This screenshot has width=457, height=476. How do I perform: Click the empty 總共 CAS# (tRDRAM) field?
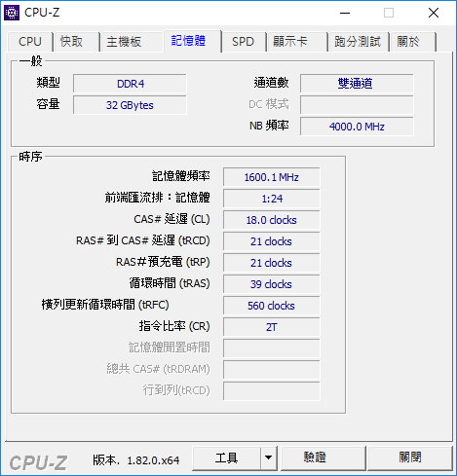point(272,370)
